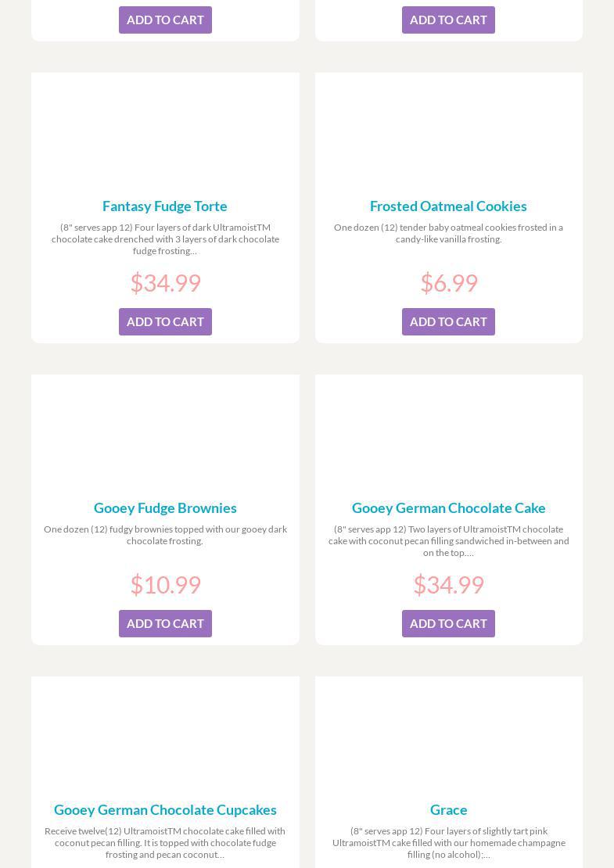Click the Fantasy Fudge Torte $34.99 price
This screenshot has width=614, height=868.
point(165,282)
